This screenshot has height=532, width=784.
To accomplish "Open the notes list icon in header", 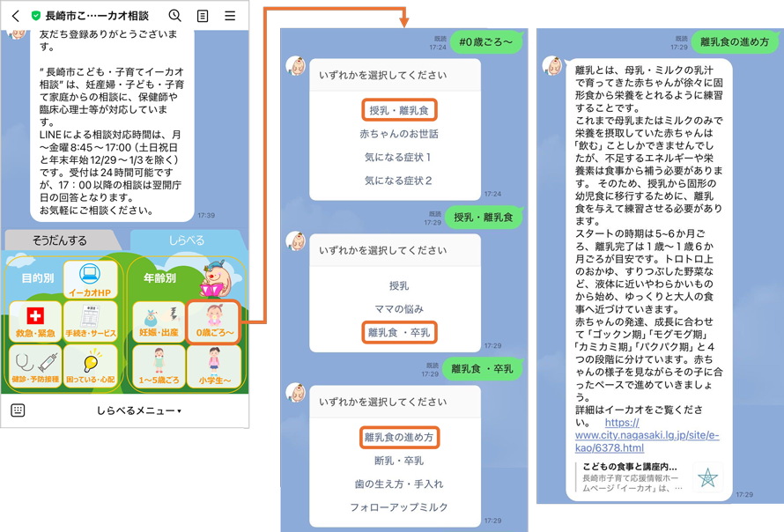I will click(203, 16).
